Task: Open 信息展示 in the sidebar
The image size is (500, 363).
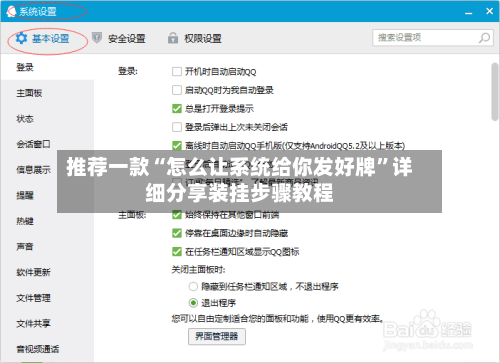Action: click(x=33, y=170)
